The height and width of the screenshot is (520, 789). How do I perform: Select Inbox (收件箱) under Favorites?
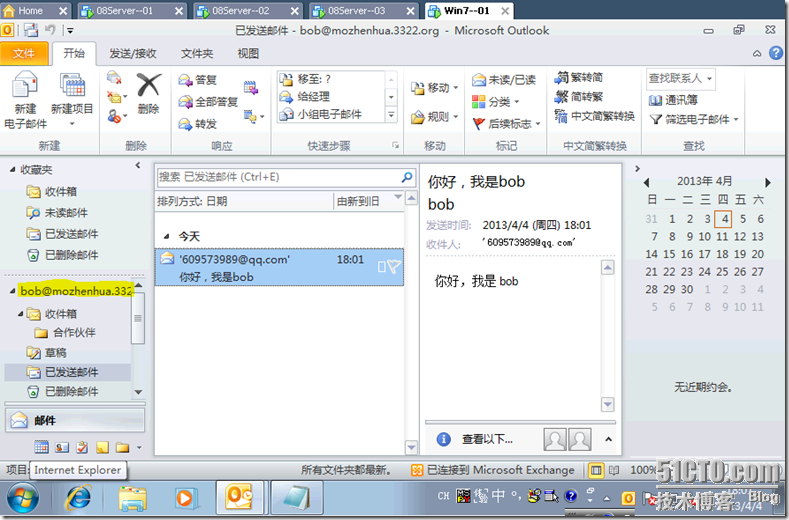[x=51, y=191]
